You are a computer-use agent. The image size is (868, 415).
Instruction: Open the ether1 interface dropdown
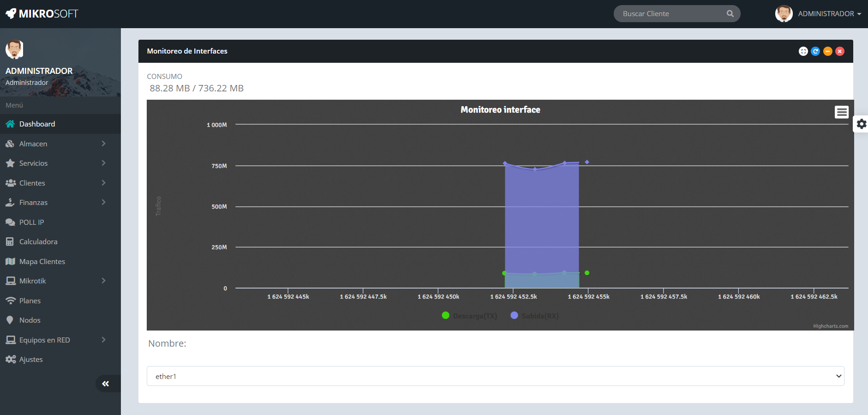pyautogui.click(x=496, y=376)
